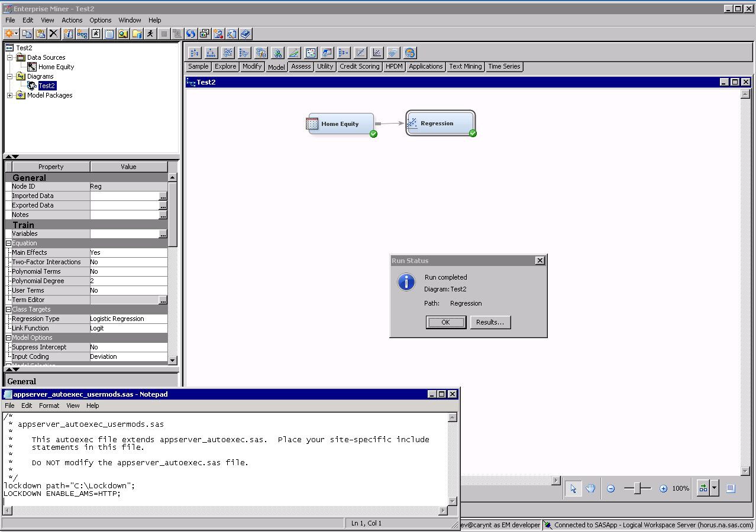756x532 pixels.
Task: Activate the hand pan tool
Action: click(x=590, y=488)
